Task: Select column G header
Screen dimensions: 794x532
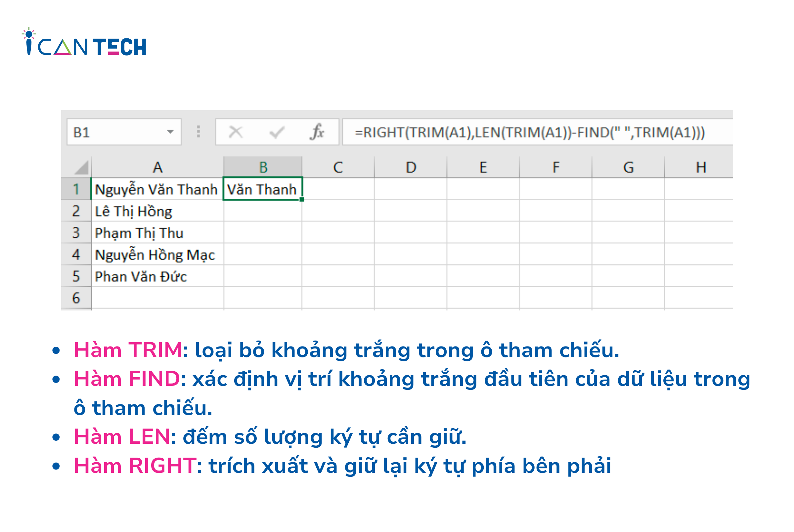Action: (628, 167)
